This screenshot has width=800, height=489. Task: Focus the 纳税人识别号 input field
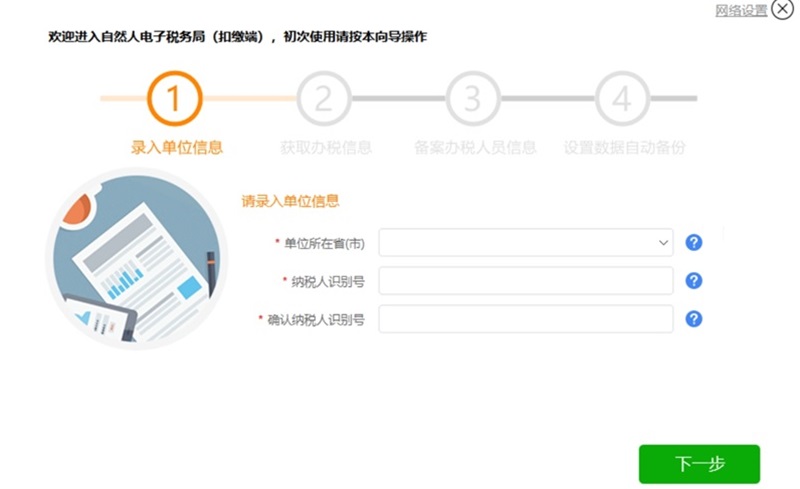(526, 281)
